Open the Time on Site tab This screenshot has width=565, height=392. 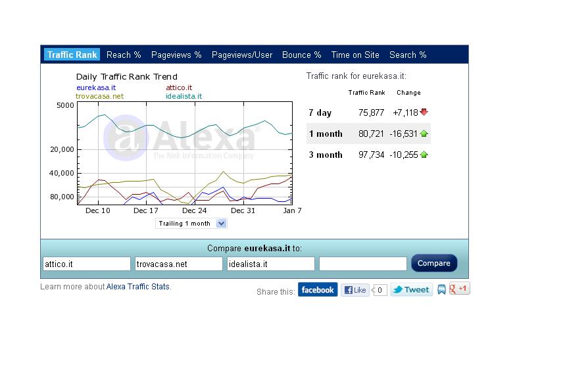[x=355, y=55]
